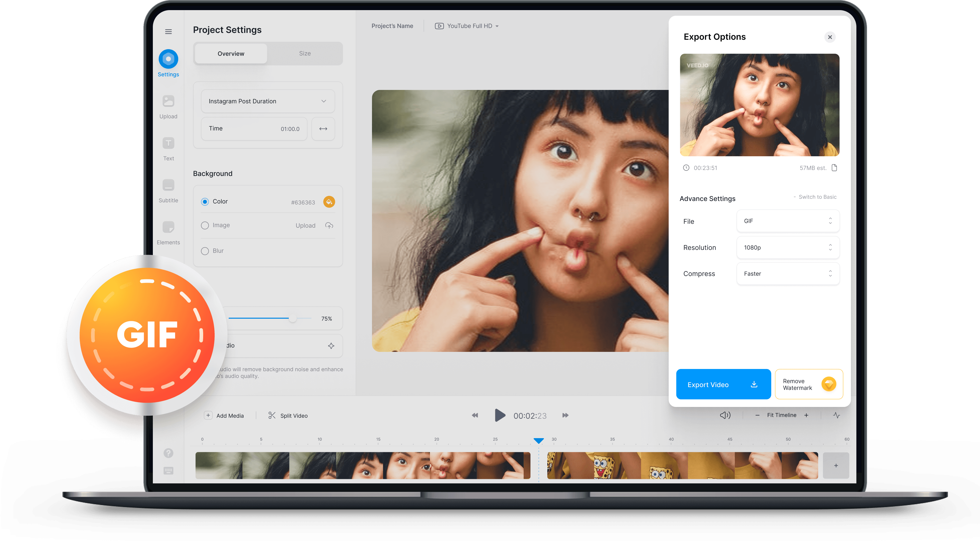Open the YouTube Full HD preset dropdown
The height and width of the screenshot is (541, 980).
point(466,26)
